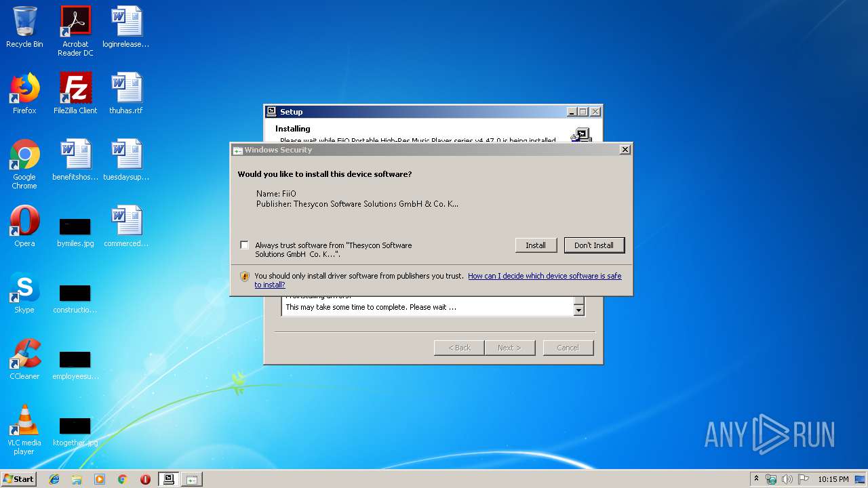Select the tuesdaysup document icon

(126, 160)
